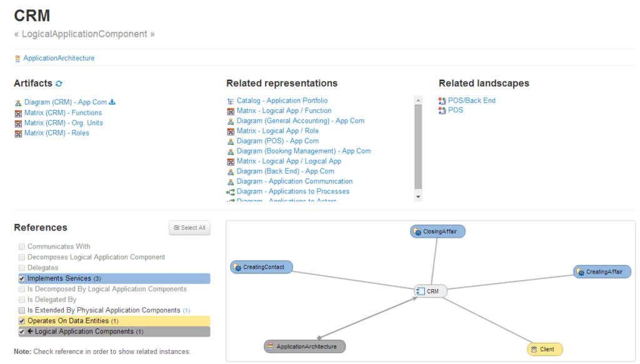Click the Catalog - Application Portfolio icon

coord(231,101)
